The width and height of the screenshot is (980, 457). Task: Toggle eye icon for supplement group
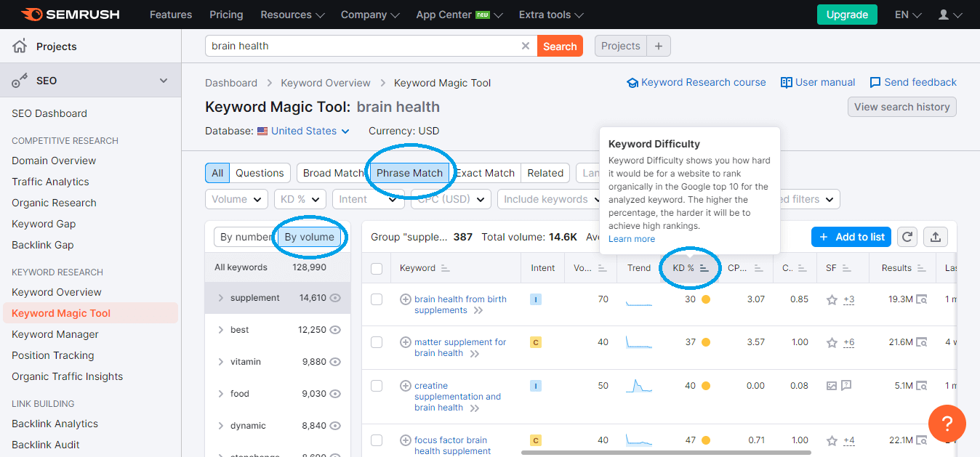pyautogui.click(x=335, y=298)
